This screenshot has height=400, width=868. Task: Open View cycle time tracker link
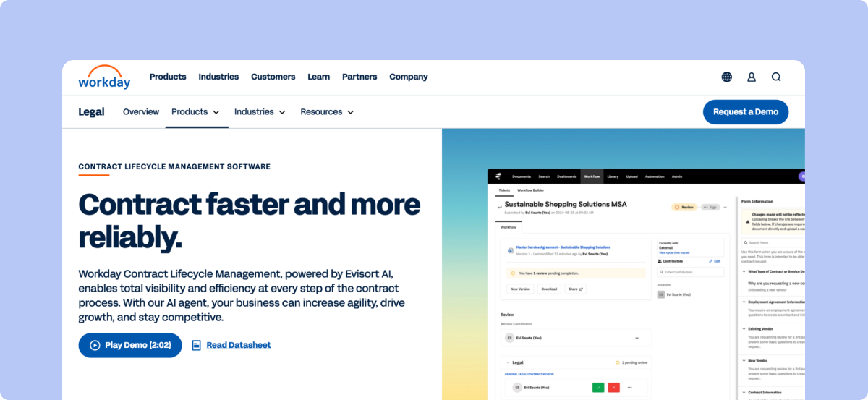coord(674,252)
